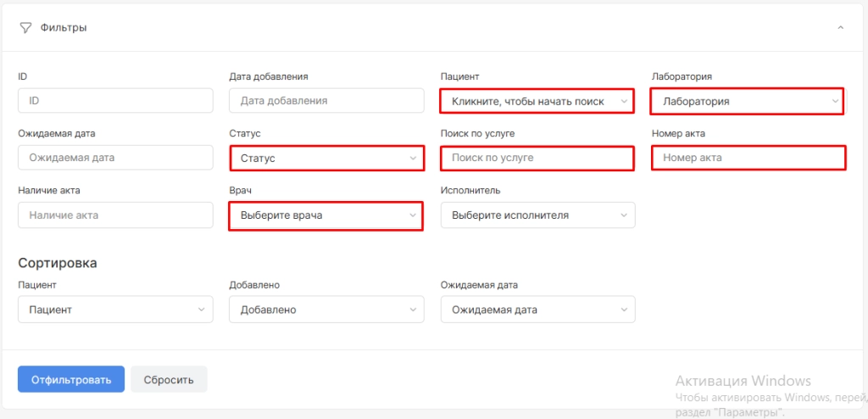Click the Наличие акта field
This screenshot has width=868, height=419.
(115, 215)
